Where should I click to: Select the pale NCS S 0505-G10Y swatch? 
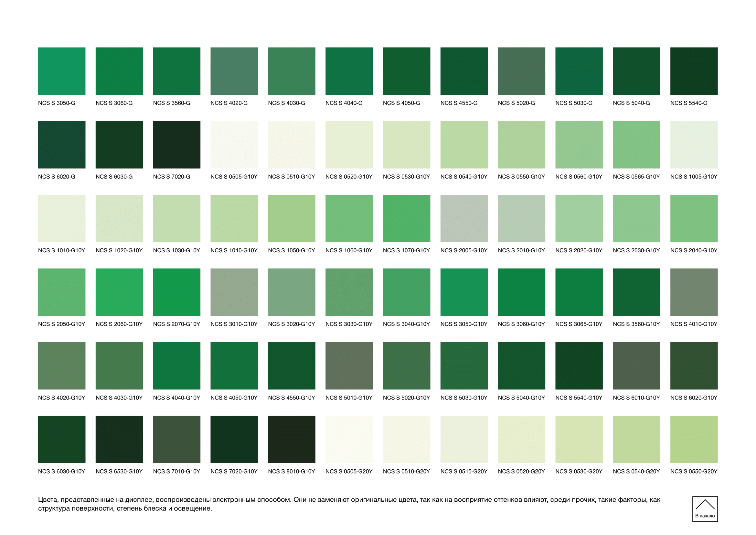click(234, 145)
